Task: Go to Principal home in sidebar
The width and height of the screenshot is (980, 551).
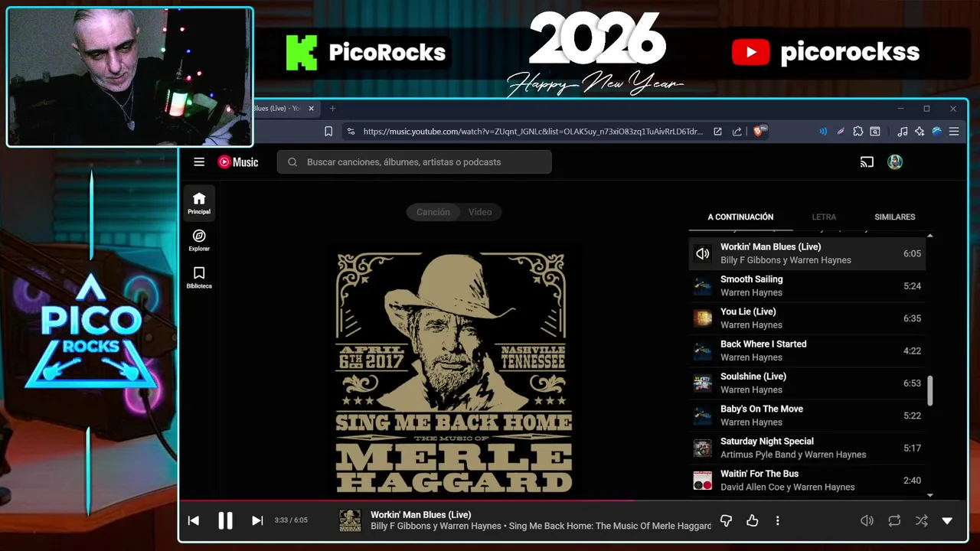Action: click(x=199, y=203)
